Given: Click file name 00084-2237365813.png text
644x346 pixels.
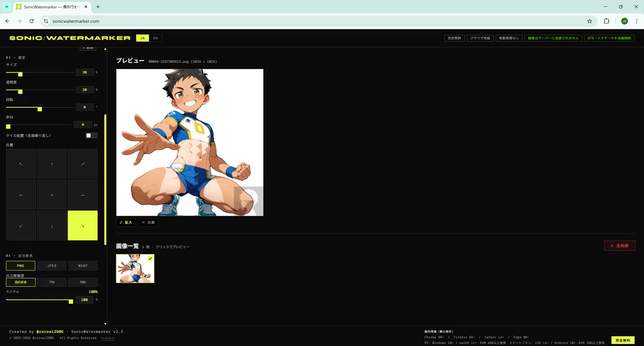Looking at the screenshot, I should coord(169,62).
